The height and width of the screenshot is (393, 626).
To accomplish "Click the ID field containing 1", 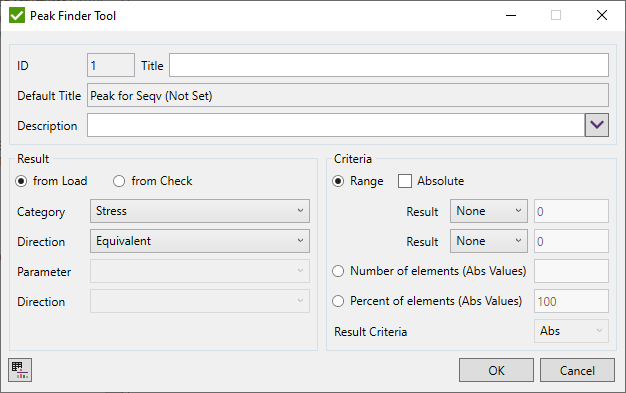I will [111, 65].
